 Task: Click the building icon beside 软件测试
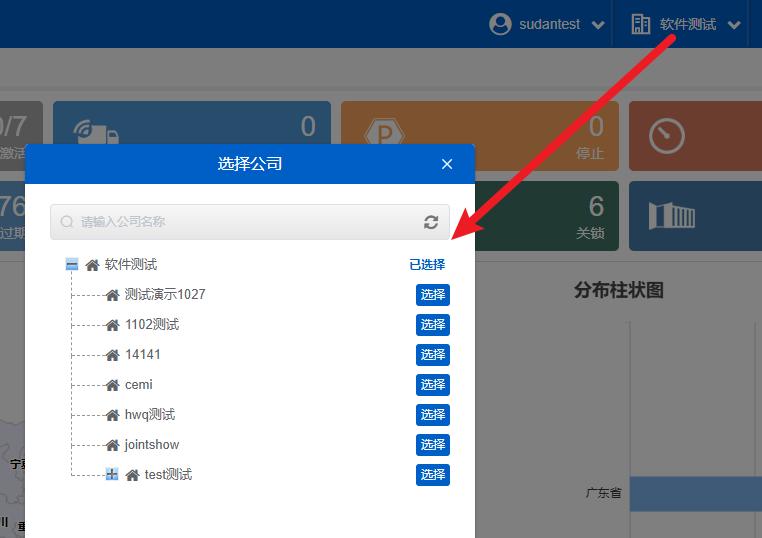point(640,24)
